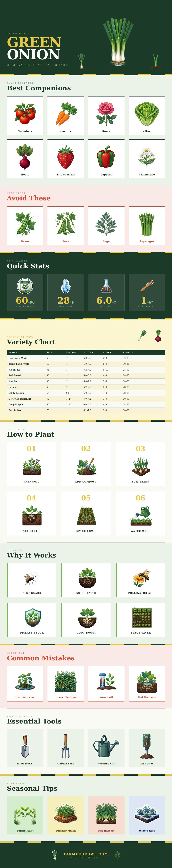Screen dimensions: 172x868
Task: Click the row spacing ruler icon
Action: pyautogui.click(x=147, y=286)
